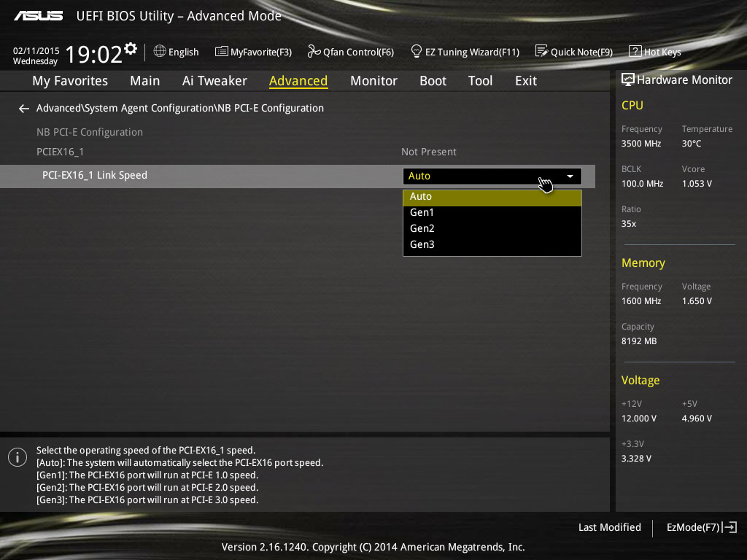The image size is (747, 560).
Task: Click the 19:02 clock display
Action: (x=94, y=54)
